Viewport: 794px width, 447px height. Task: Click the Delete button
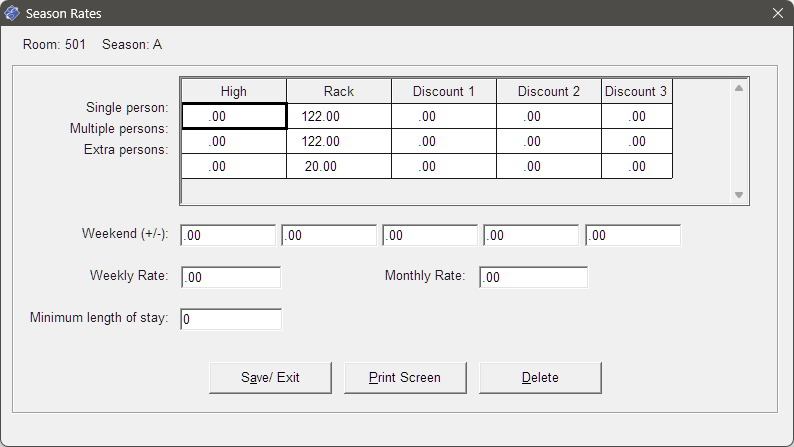point(540,378)
